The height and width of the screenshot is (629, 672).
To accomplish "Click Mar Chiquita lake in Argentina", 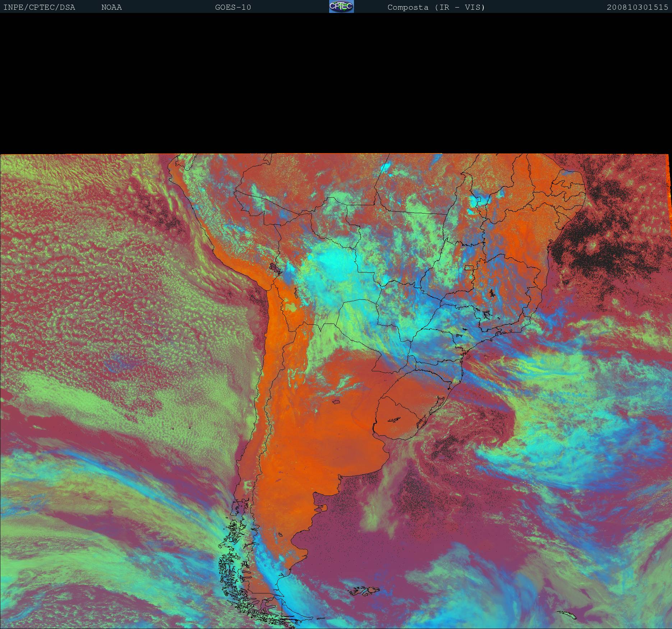I will [336, 402].
